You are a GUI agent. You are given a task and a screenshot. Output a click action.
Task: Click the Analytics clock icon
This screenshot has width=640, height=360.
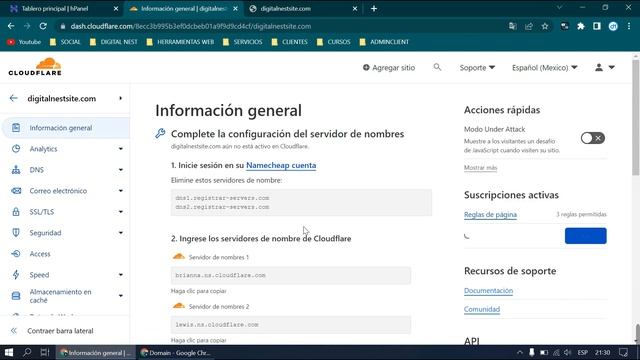click(16, 149)
